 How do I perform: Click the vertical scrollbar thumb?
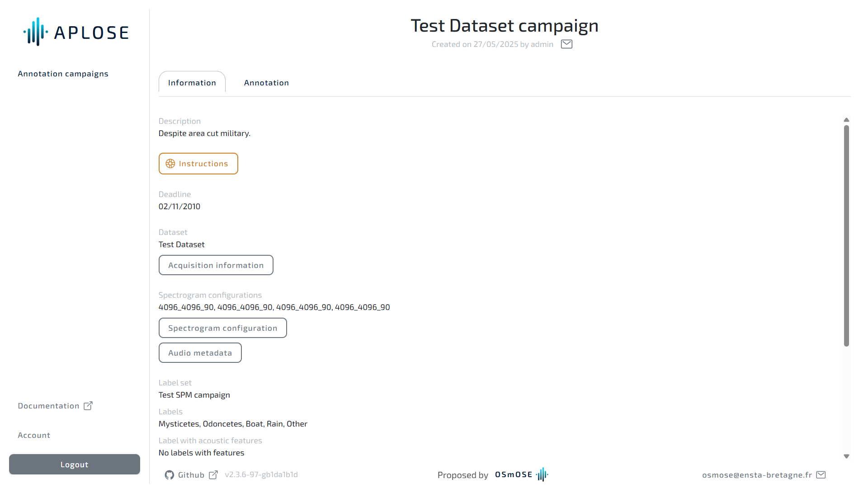tap(846, 235)
